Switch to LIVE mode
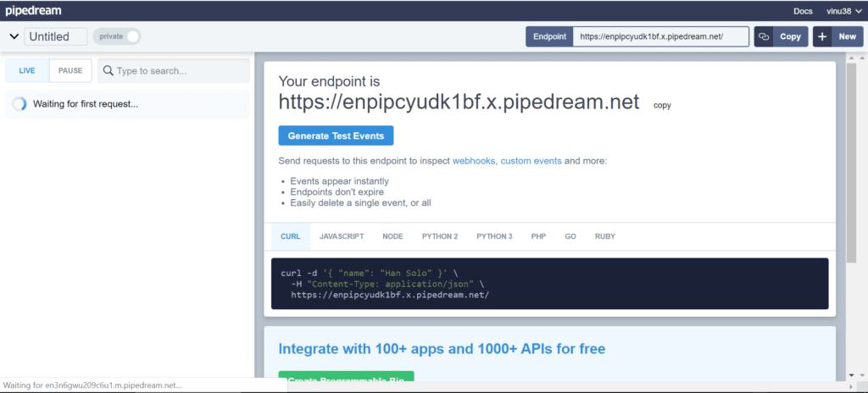This screenshot has width=868, height=393. 27,71
